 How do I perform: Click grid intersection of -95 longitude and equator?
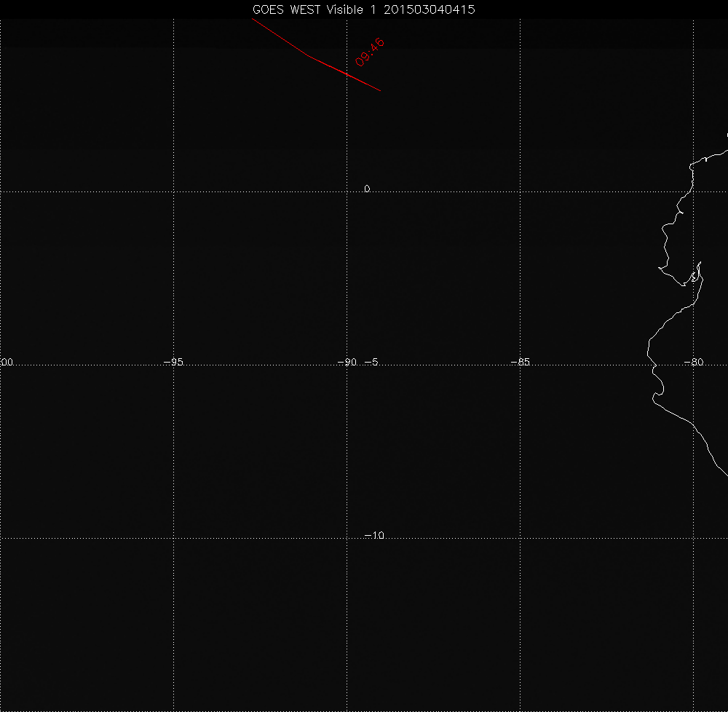[173, 192]
